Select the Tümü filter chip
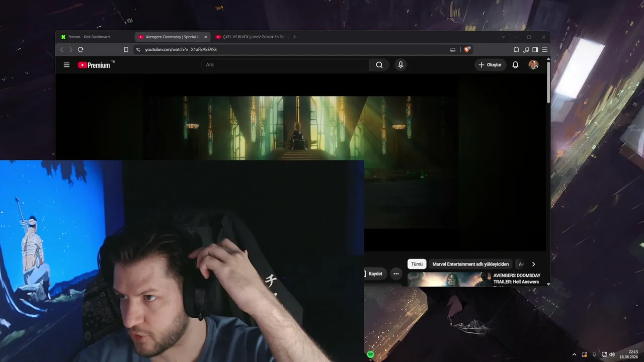The image size is (644, 362). [417, 264]
